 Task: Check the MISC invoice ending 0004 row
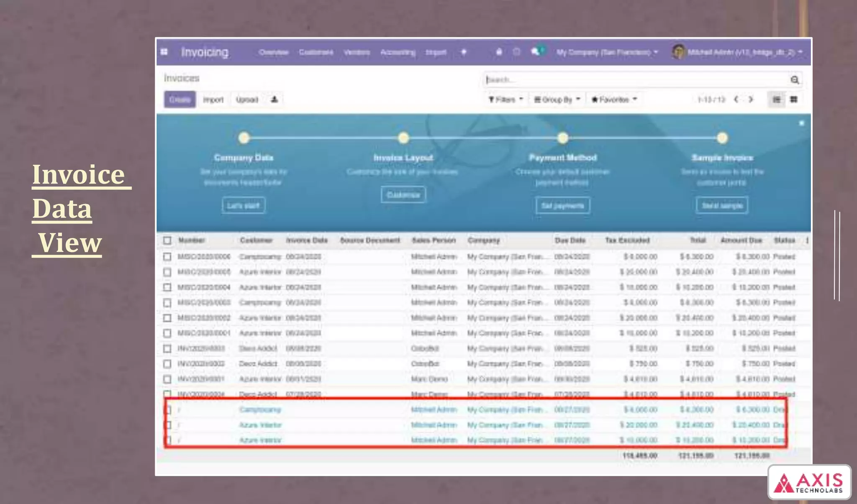(x=167, y=287)
